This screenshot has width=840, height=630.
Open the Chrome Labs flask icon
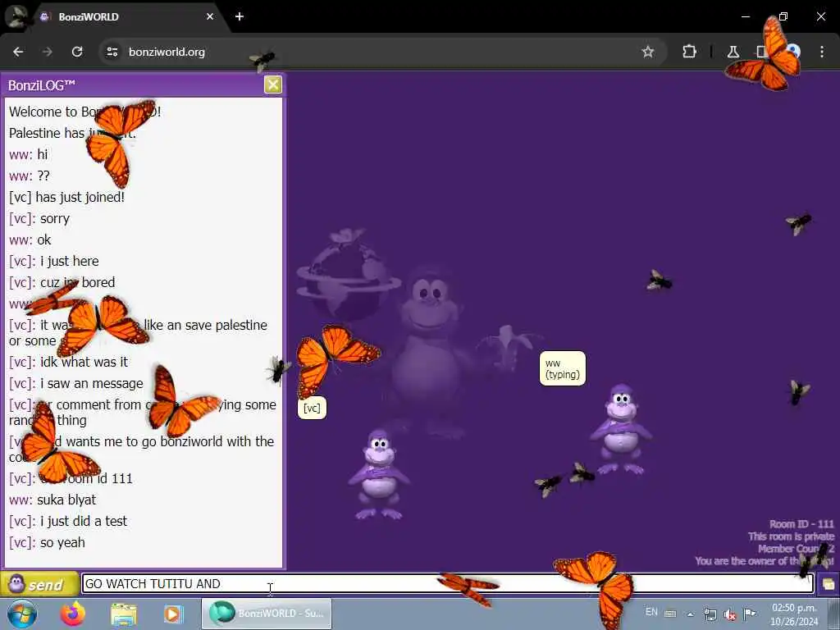click(733, 52)
